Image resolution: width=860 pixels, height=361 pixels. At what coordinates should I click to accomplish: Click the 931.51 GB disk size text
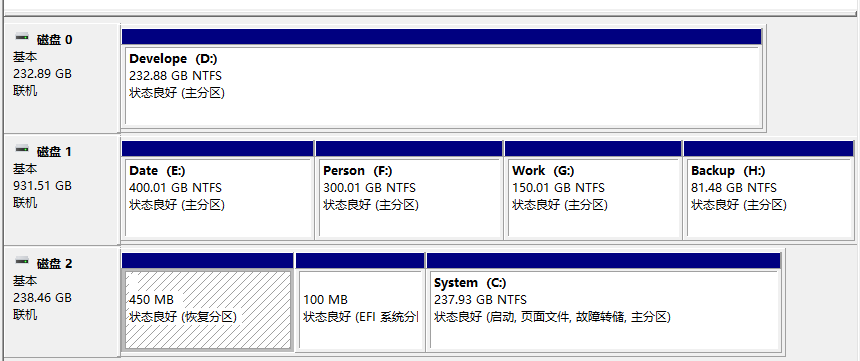click(x=42, y=185)
